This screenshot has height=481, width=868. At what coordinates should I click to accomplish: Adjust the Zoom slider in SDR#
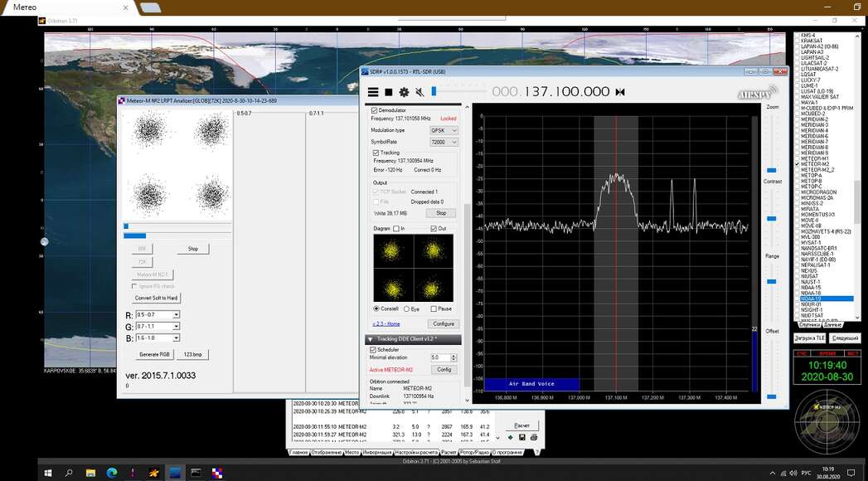772,170
